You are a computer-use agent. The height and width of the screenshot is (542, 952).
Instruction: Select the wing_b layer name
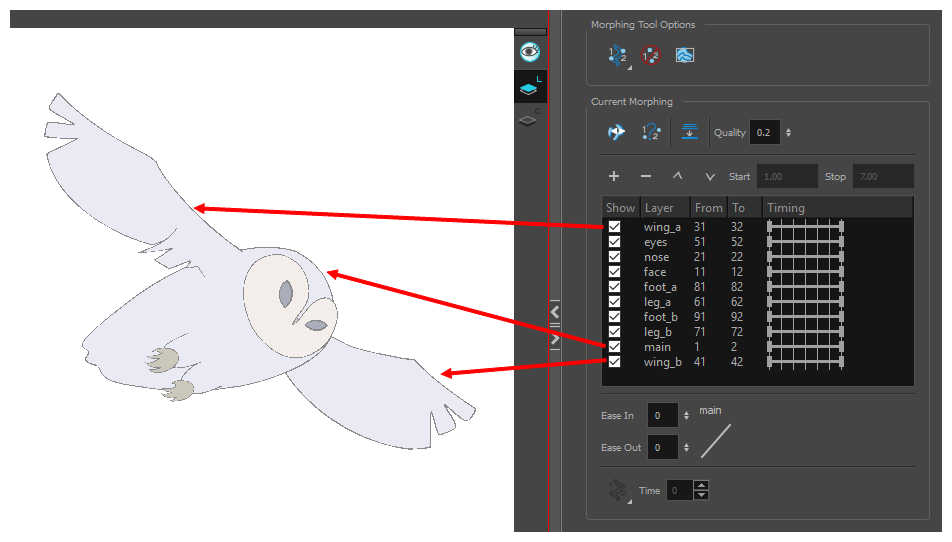click(x=662, y=362)
